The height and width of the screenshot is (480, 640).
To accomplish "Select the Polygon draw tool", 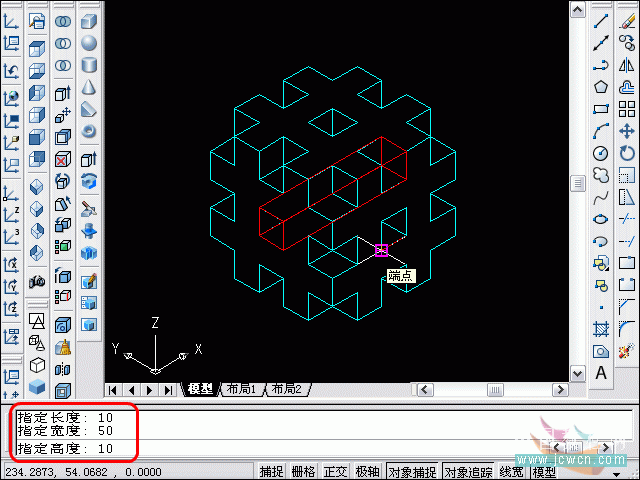I will click(601, 87).
